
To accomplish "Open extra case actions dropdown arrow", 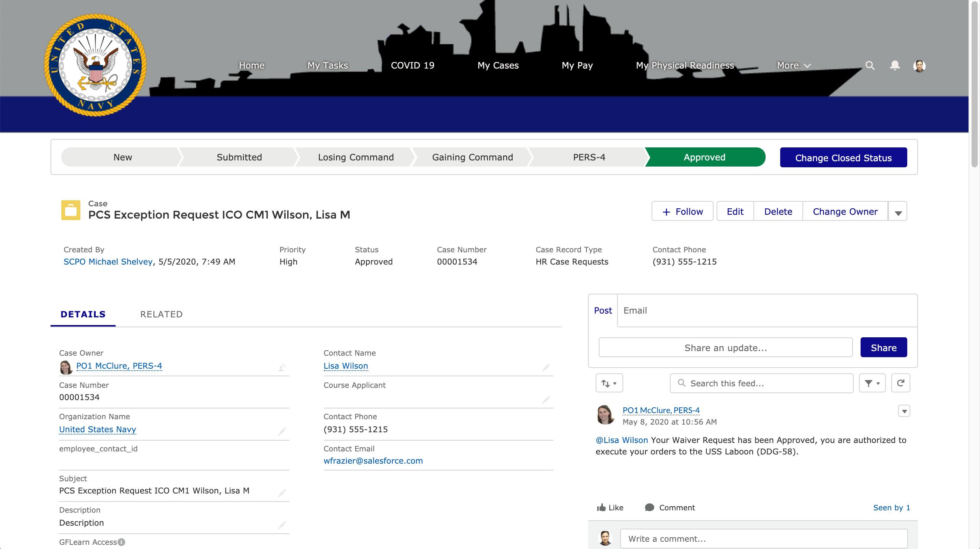I will point(897,211).
